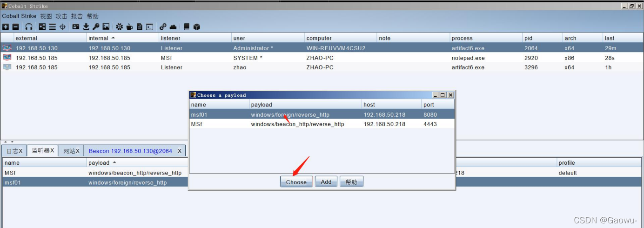Select the Administrator * session row

[322, 48]
